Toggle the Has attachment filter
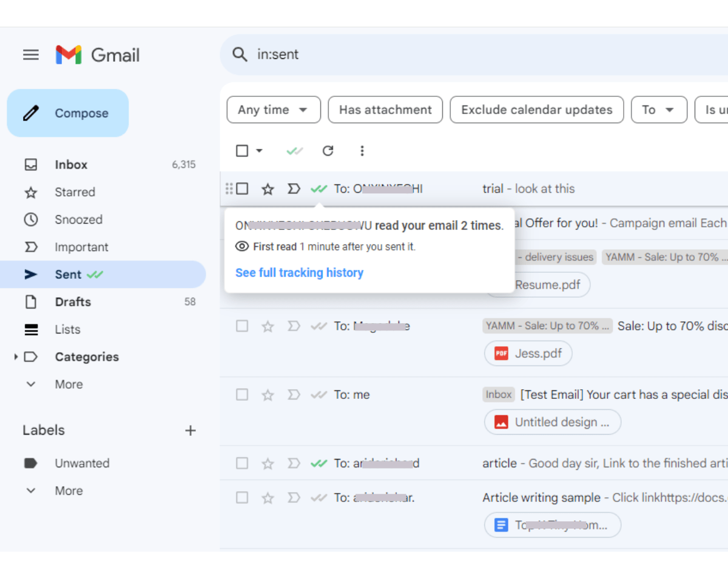 [x=385, y=110]
